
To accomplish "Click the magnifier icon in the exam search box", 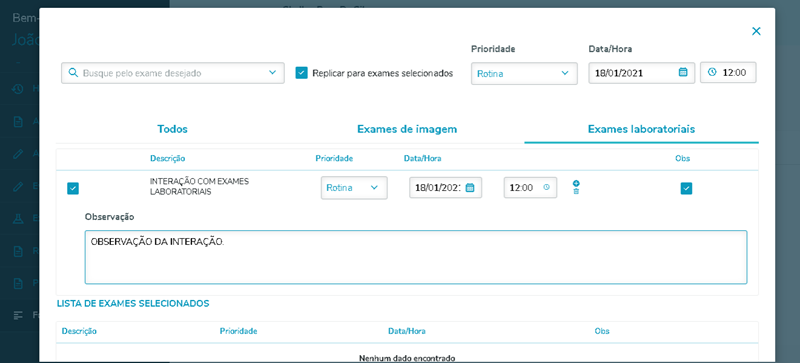I will click(x=73, y=72).
